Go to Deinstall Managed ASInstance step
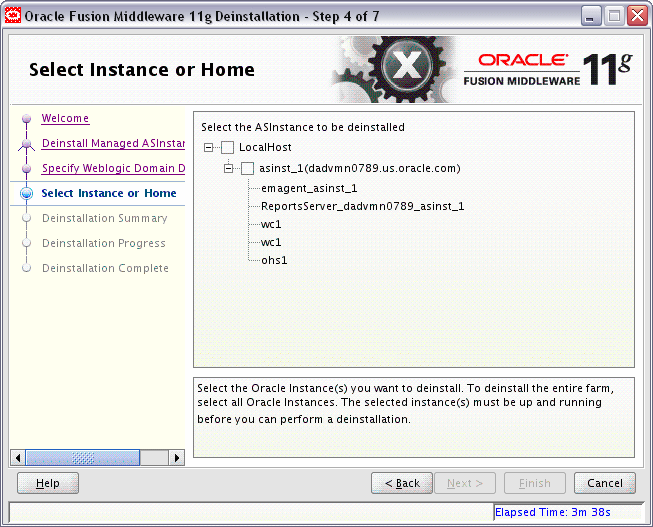653x527 pixels. [113, 143]
